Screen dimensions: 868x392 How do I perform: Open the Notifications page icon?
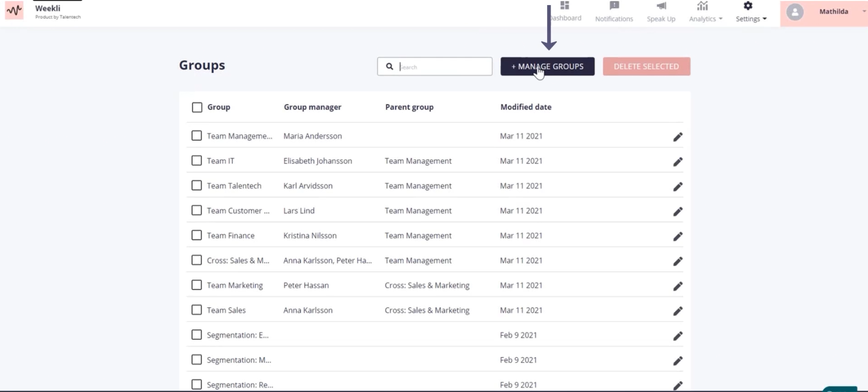(614, 6)
